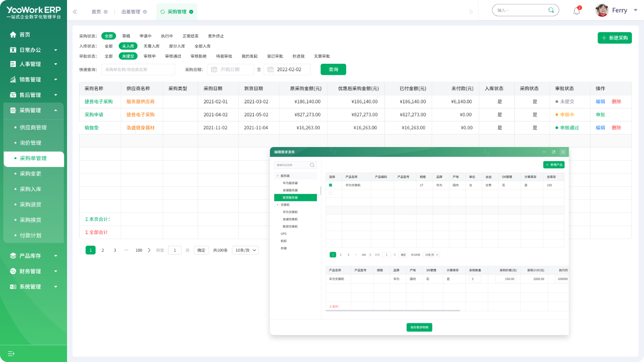Click the 快速查询 input field
Viewport: 644px width, 362px height.
coord(138,69)
